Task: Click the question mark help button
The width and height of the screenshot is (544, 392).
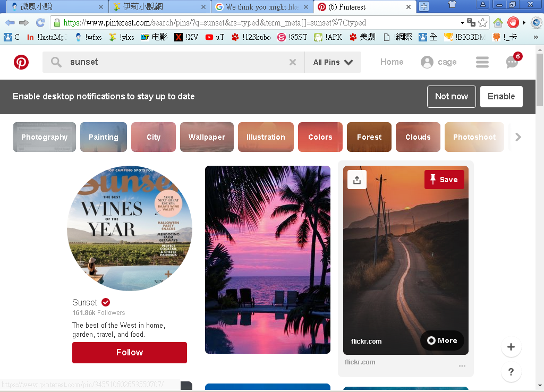Action: (511, 372)
